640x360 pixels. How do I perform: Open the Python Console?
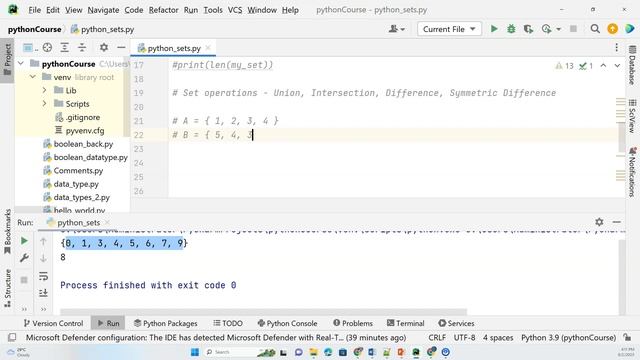point(287,323)
